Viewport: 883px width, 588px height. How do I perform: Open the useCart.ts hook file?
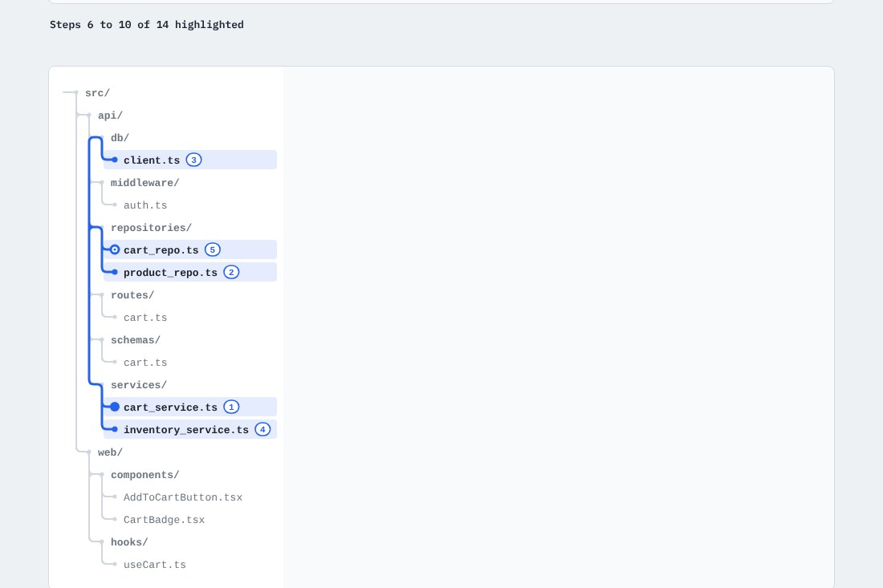point(155,565)
